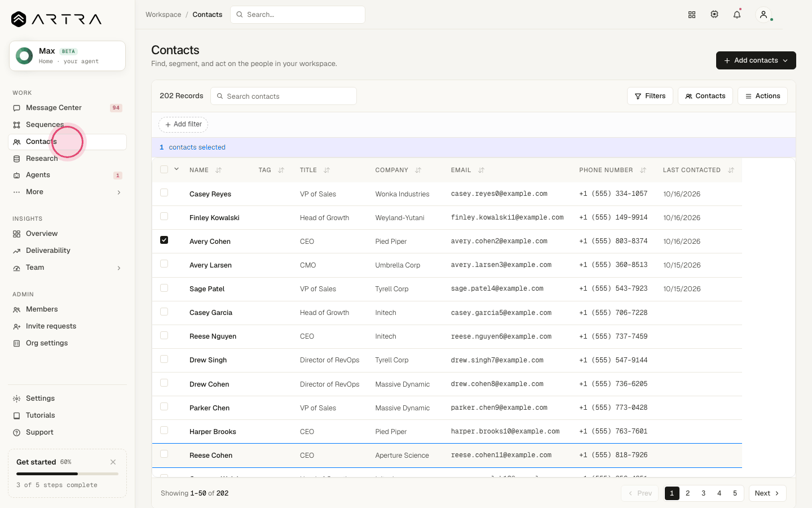Click the Workspace breadcrumb link
812x508 pixels.
164,15
